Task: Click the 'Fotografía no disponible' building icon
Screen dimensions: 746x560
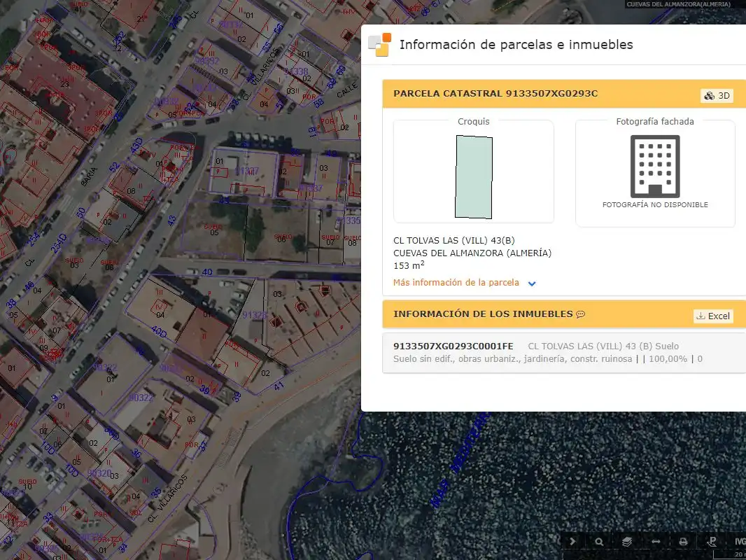Action: 655,166
